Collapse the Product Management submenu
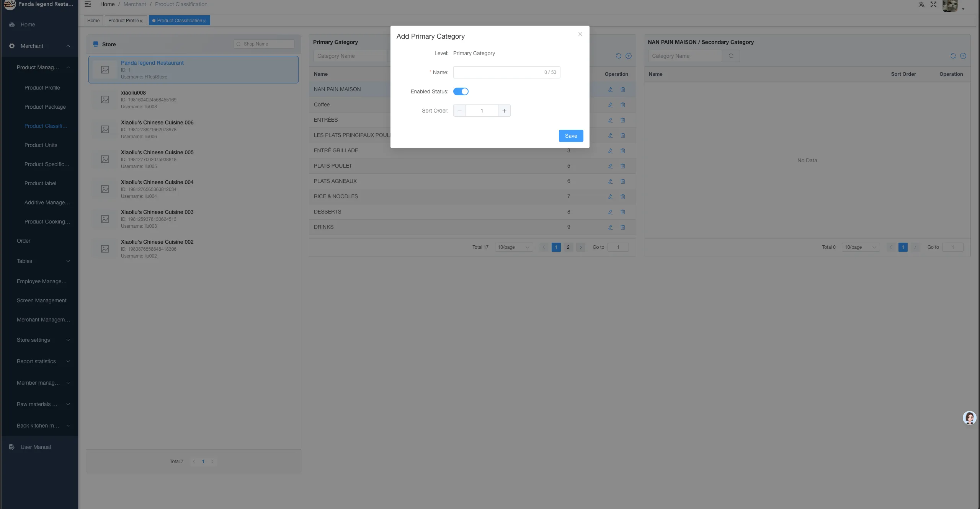The width and height of the screenshot is (980, 509). pos(39,67)
